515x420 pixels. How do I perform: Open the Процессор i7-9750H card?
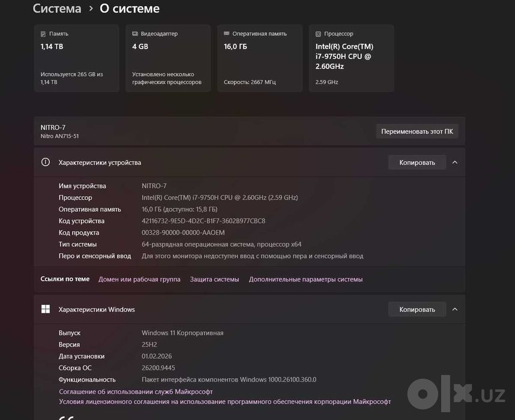(351, 58)
